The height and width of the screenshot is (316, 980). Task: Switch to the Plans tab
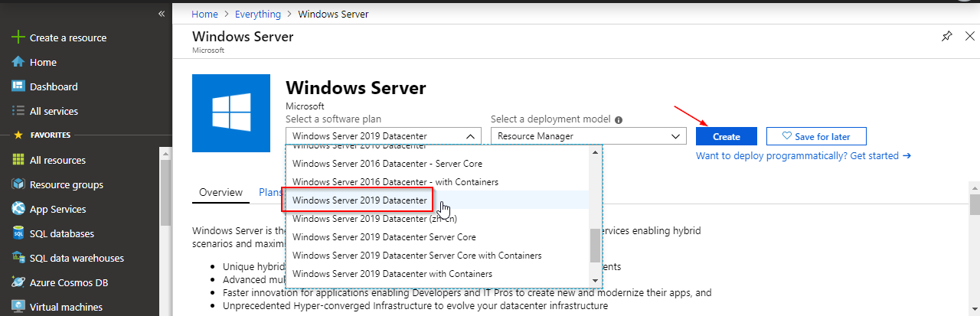click(271, 193)
